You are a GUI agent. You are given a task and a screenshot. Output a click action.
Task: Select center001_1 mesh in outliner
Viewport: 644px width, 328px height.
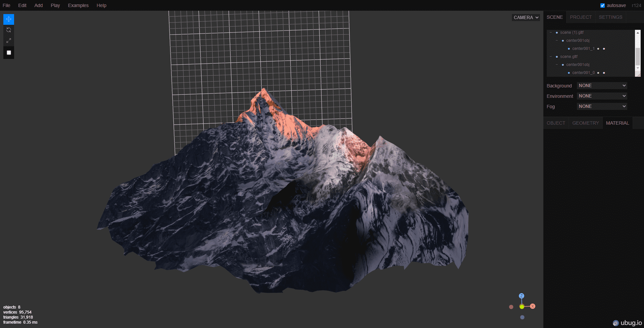[583, 49]
